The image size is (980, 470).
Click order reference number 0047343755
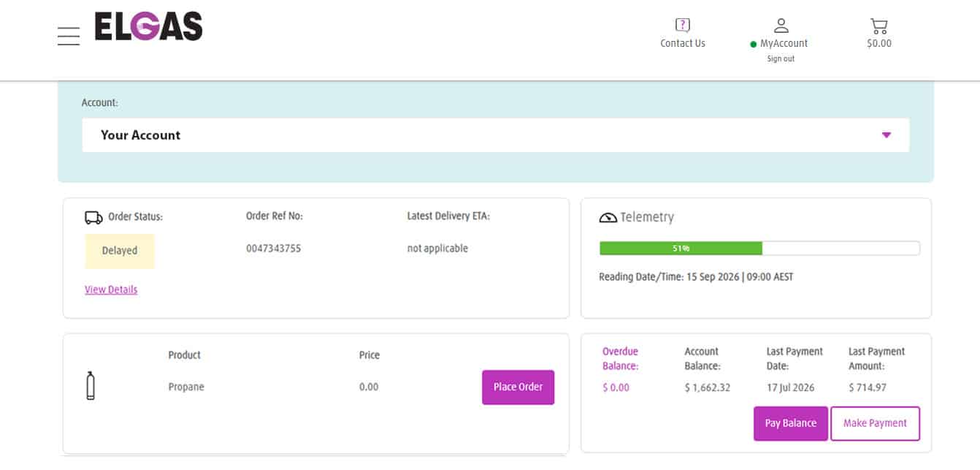pos(274,249)
